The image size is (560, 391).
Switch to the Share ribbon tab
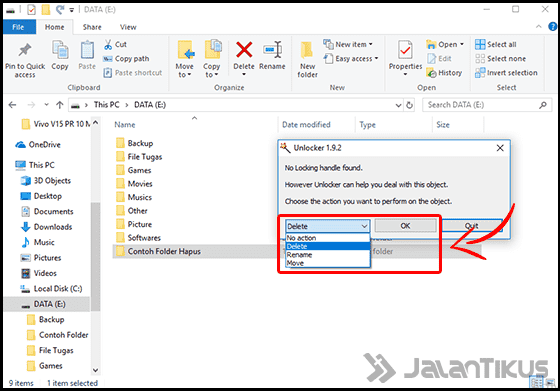coord(92,27)
